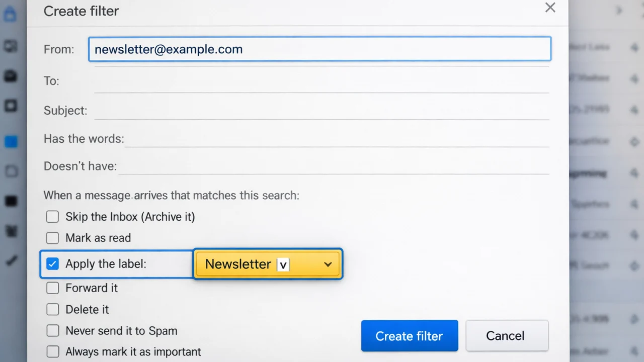Tick the Forward it checkbox
This screenshot has height=362, width=644.
[52, 288]
